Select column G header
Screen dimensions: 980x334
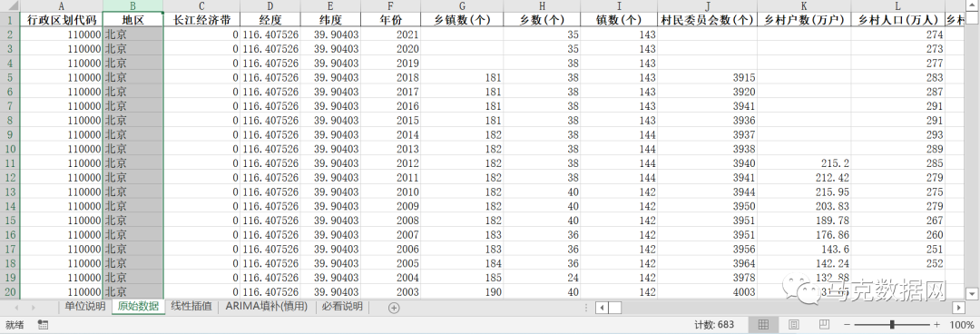coord(462,5)
